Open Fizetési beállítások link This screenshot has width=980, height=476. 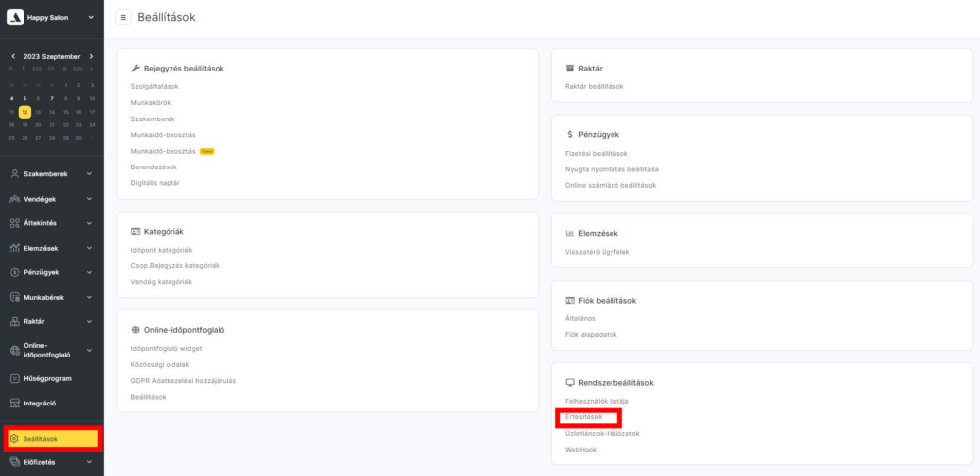[x=597, y=153]
